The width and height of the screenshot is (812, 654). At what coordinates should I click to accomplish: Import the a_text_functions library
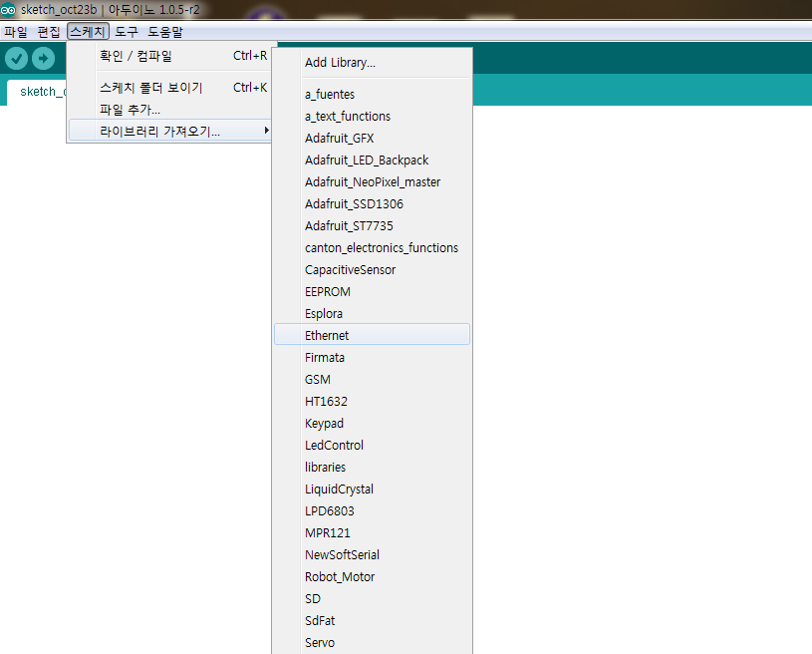tap(372, 117)
